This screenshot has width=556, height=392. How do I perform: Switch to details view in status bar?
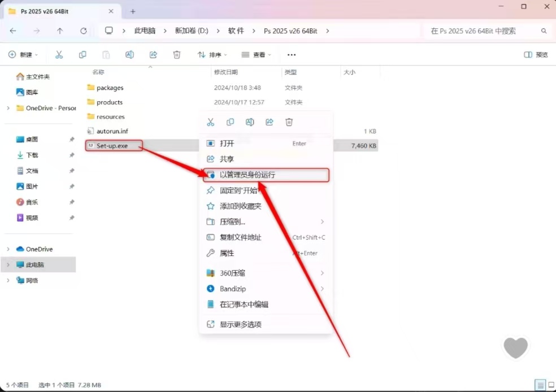pyautogui.click(x=540, y=385)
